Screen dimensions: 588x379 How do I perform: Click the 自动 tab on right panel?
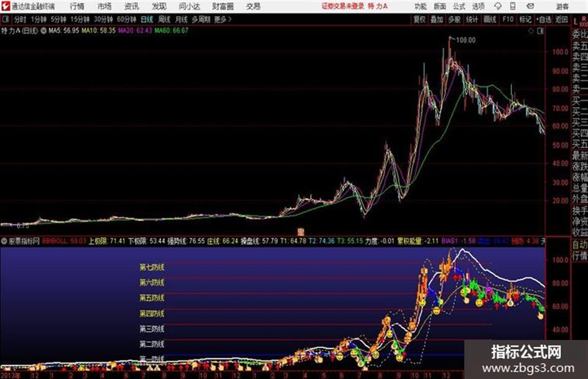[580, 245]
